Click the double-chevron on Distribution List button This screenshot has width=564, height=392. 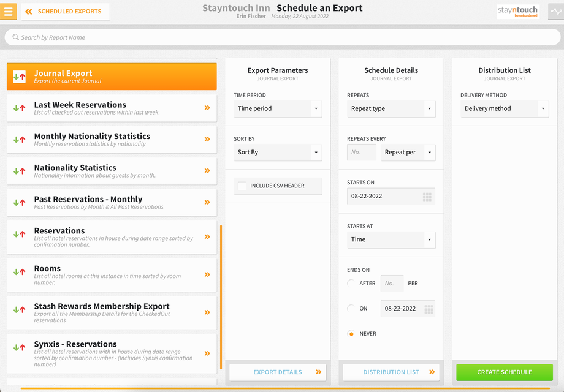[x=432, y=372]
